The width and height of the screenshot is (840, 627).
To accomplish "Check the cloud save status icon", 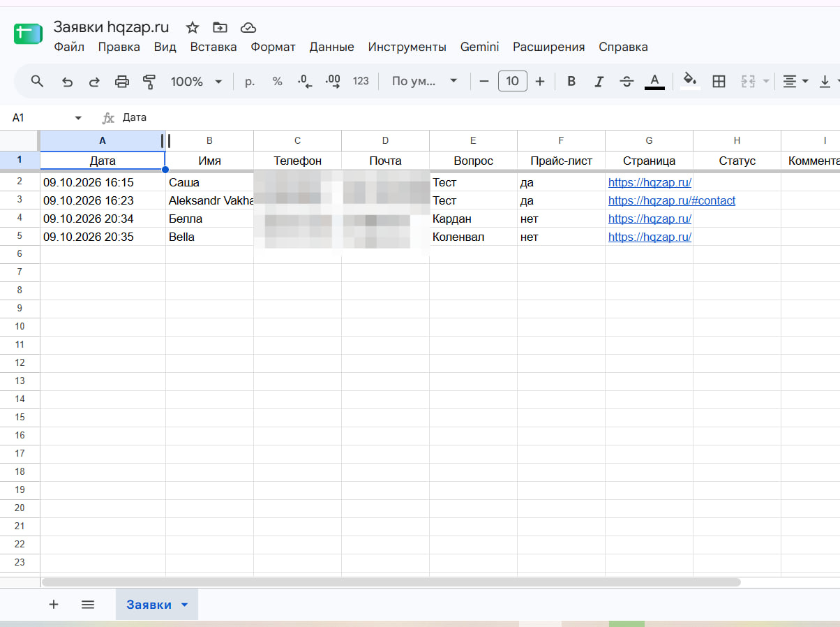I will [248, 27].
